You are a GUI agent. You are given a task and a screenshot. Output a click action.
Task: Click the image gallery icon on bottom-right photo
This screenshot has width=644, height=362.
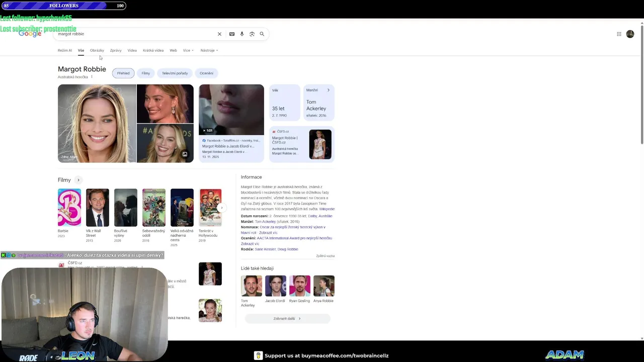185,154
